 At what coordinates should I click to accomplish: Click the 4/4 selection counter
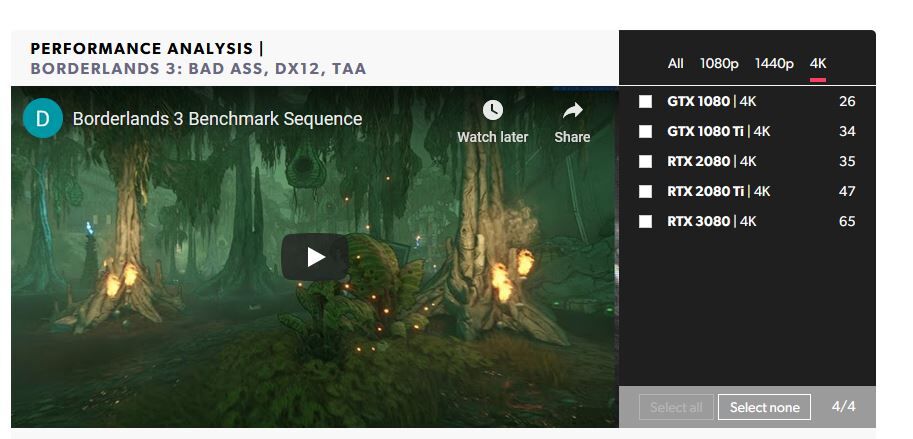(x=844, y=406)
